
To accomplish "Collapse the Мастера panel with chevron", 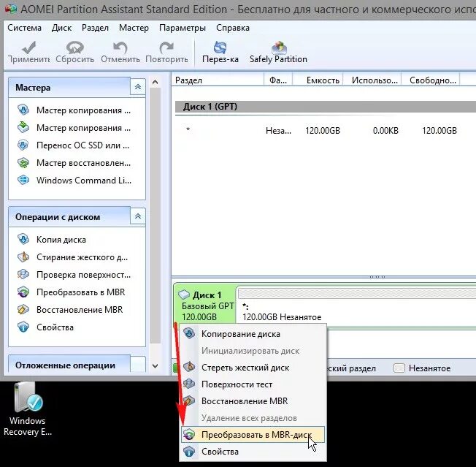I will 138,87.
